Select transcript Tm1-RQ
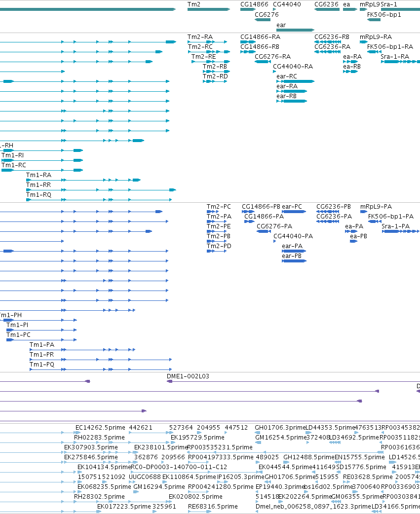 pyautogui.click(x=38, y=195)
